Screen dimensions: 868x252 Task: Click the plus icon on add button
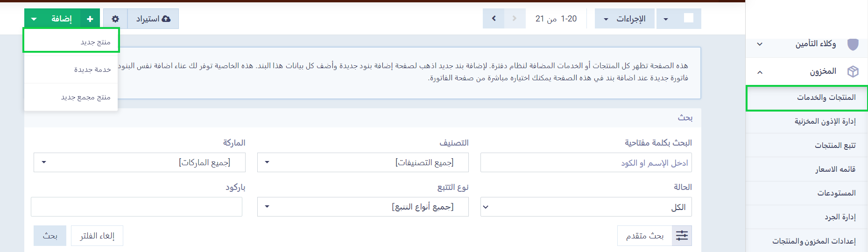click(90, 19)
